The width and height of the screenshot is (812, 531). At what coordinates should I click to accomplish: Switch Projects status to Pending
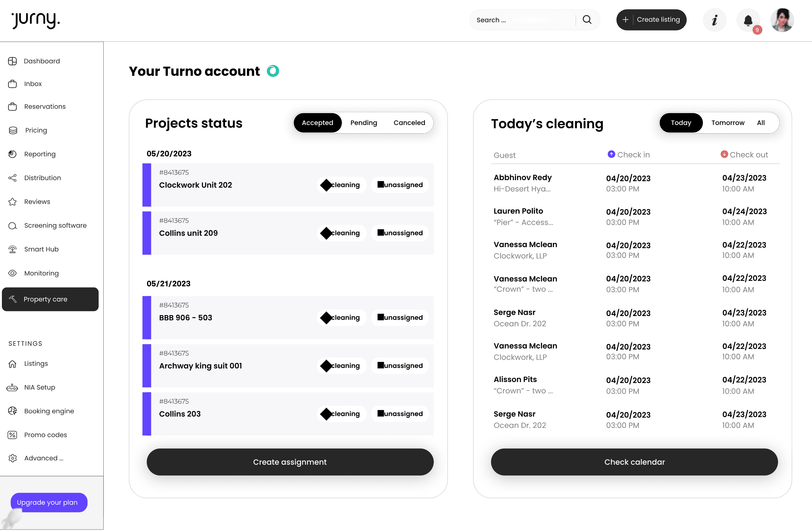pos(363,123)
